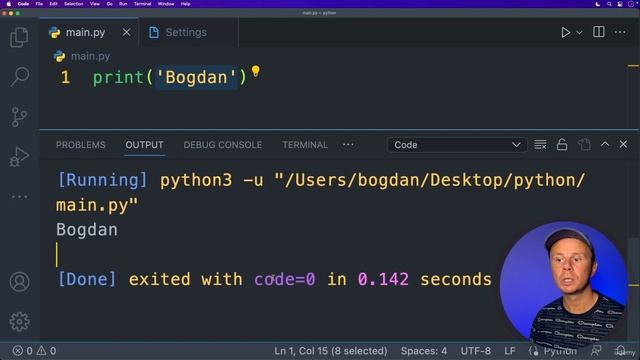Open the Go menu
This screenshot has height=360, width=640.
pyautogui.click(x=109, y=4)
